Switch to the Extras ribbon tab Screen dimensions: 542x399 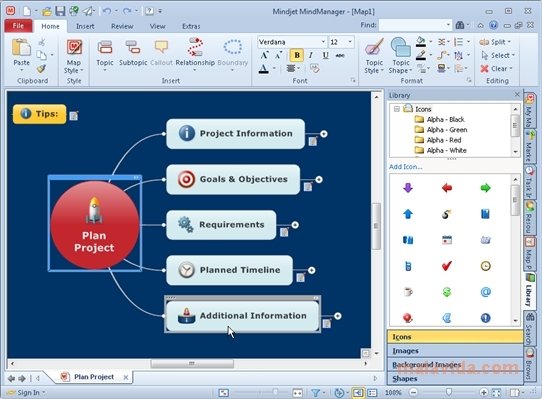pyautogui.click(x=191, y=26)
